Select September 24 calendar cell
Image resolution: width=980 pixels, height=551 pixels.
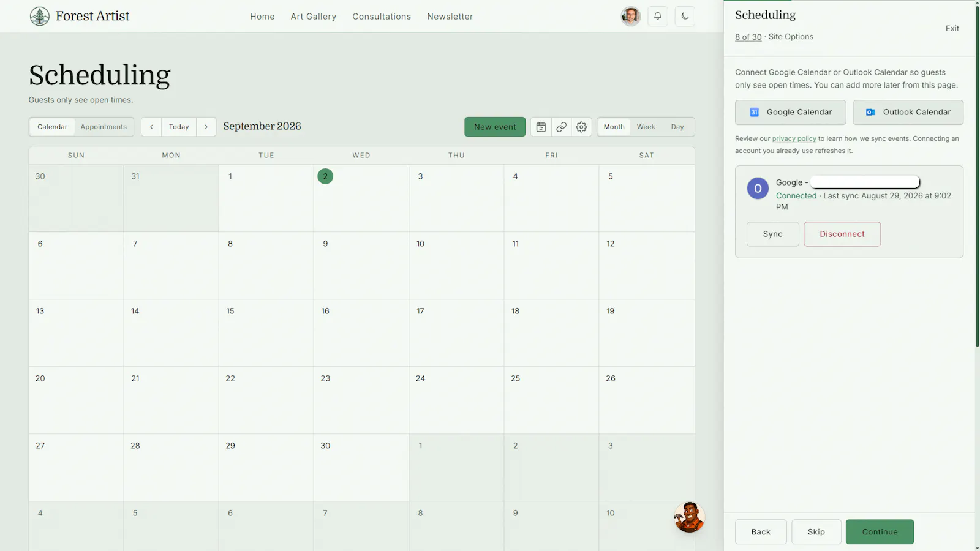[x=456, y=400]
